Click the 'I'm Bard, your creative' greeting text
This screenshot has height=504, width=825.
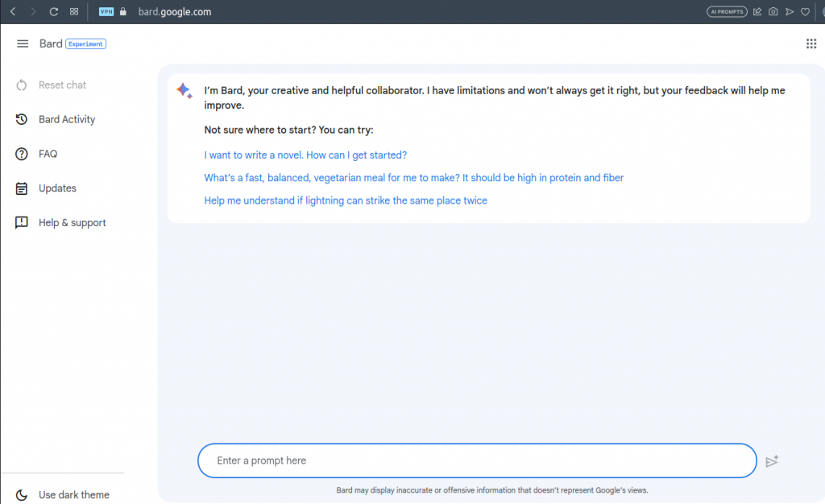click(x=495, y=97)
